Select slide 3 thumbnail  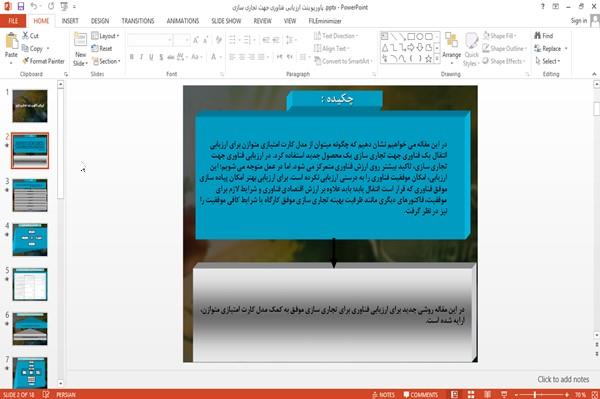pyautogui.click(x=30, y=195)
